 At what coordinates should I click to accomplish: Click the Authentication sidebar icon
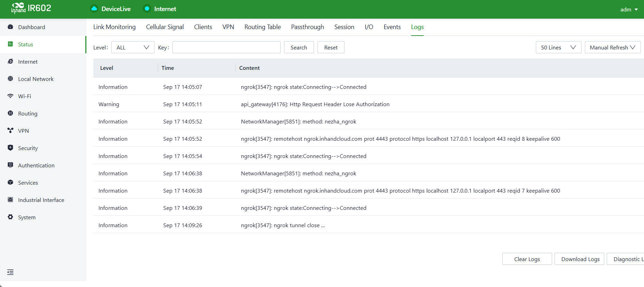(x=10, y=165)
